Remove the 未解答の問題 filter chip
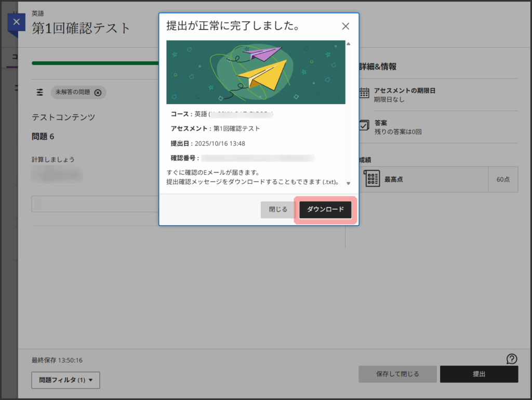Screen dimensions: 532x400 pyautogui.click(x=98, y=92)
